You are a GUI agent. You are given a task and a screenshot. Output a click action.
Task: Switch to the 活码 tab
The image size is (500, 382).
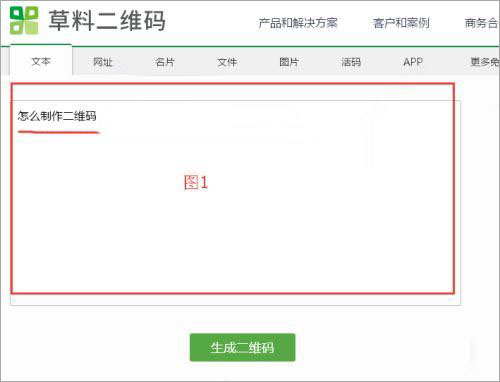click(x=351, y=62)
